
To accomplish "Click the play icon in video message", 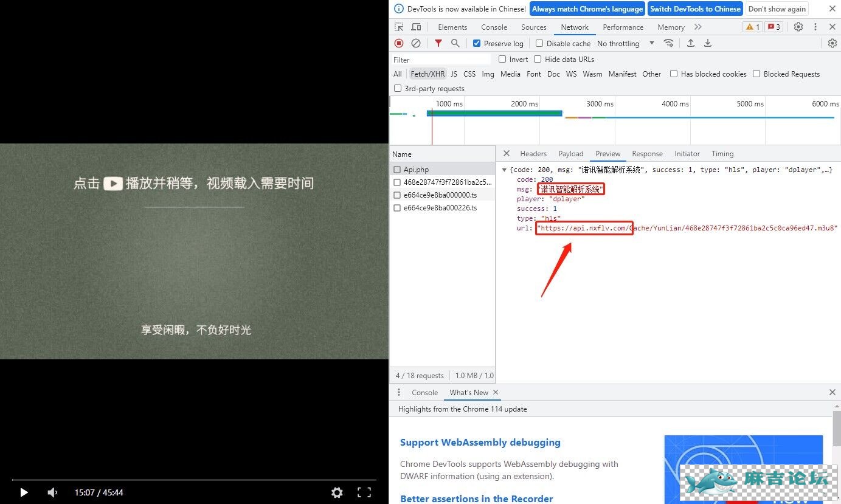I will (x=113, y=184).
